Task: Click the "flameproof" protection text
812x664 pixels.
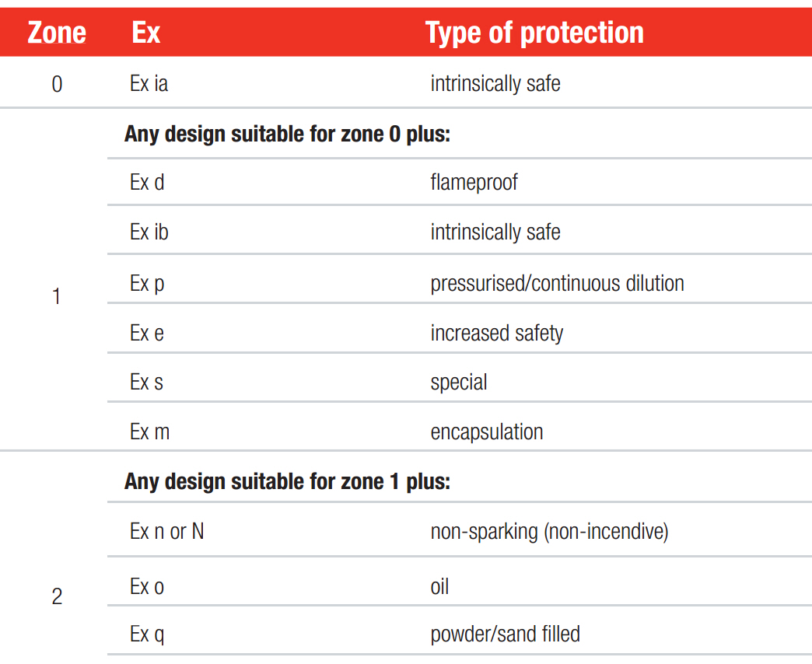Action: click(474, 183)
